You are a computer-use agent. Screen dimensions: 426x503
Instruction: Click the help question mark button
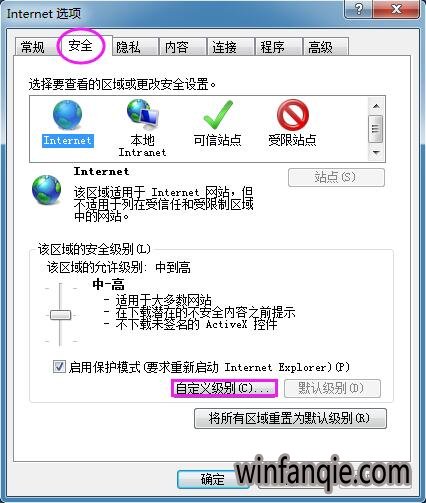359,9
